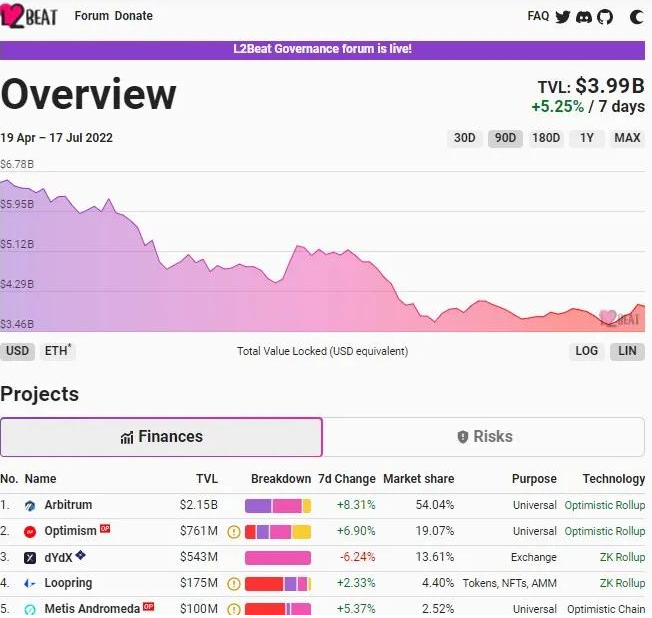Screen dimensions: 652x618
Task: Open the Twitter icon link
Action: (563, 17)
